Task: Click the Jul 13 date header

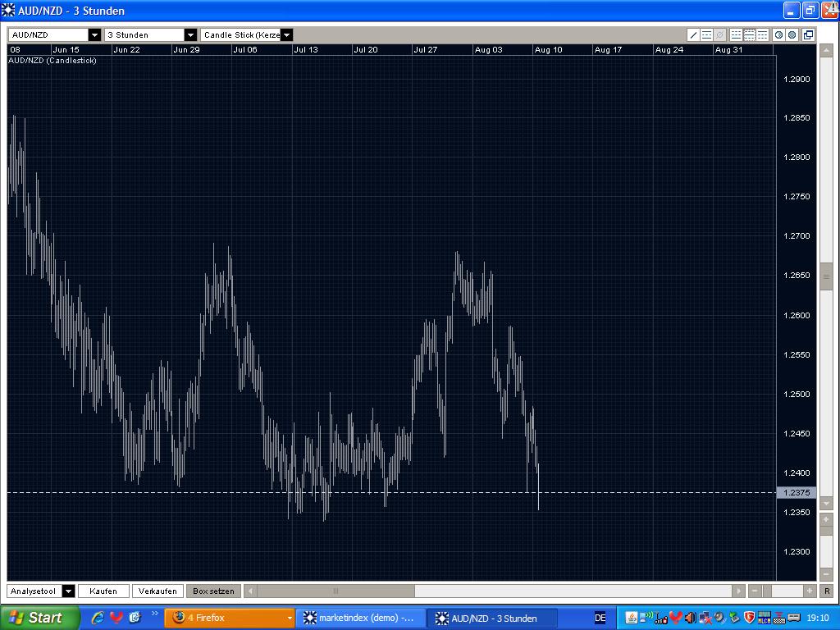Action: point(306,49)
